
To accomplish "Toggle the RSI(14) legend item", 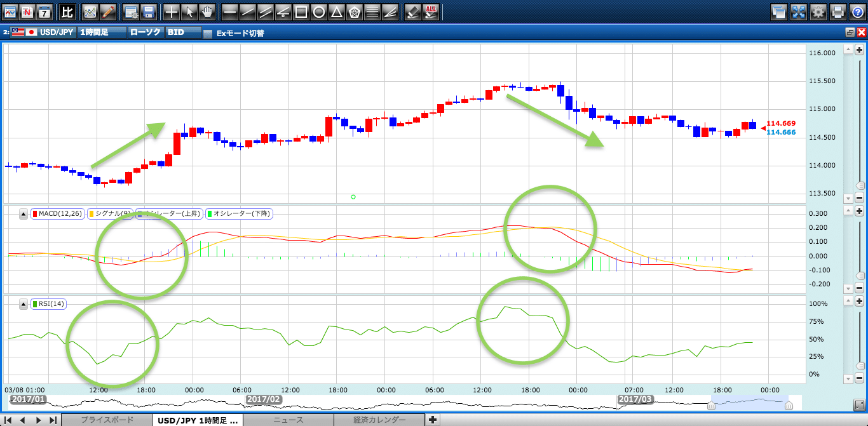I will tap(48, 303).
